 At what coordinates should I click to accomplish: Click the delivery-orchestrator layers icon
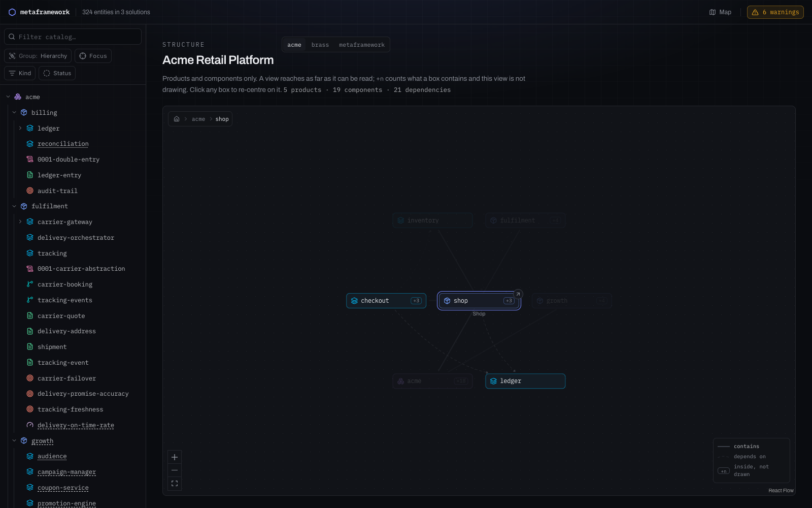coord(30,237)
